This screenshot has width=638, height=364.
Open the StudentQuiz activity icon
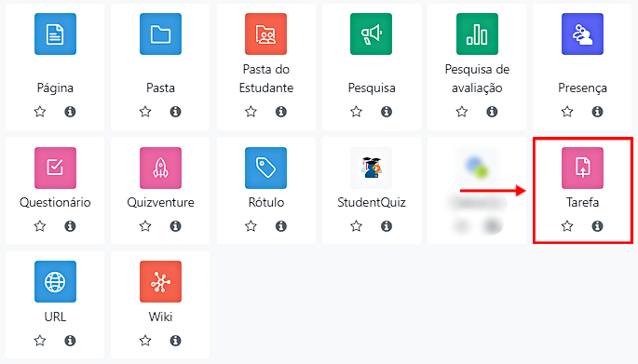(371, 168)
